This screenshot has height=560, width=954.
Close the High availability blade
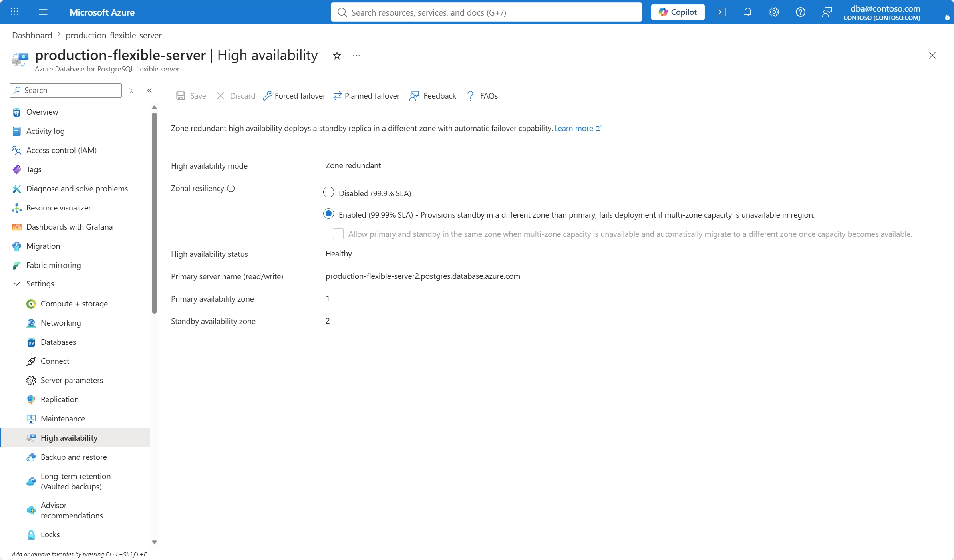coord(932,55)
